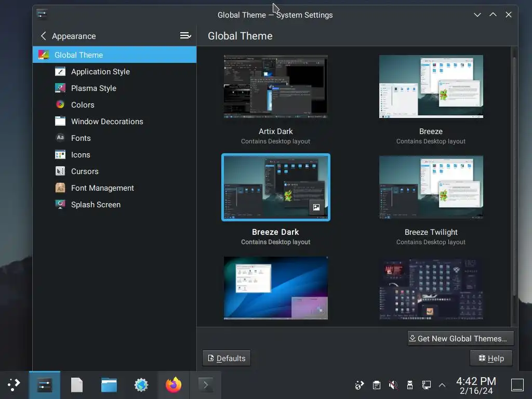
Task: Click the network tray icon
Action: [426, 385]
